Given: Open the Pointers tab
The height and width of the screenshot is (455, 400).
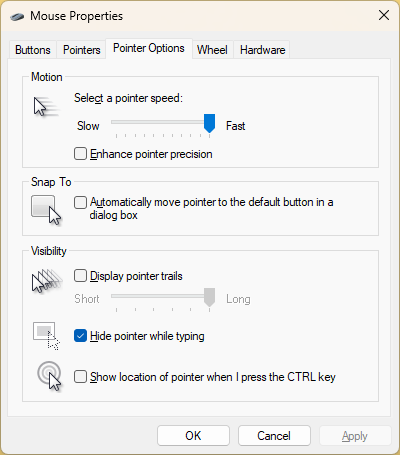Looking at the screenshot, I should [x=82, y=50].
